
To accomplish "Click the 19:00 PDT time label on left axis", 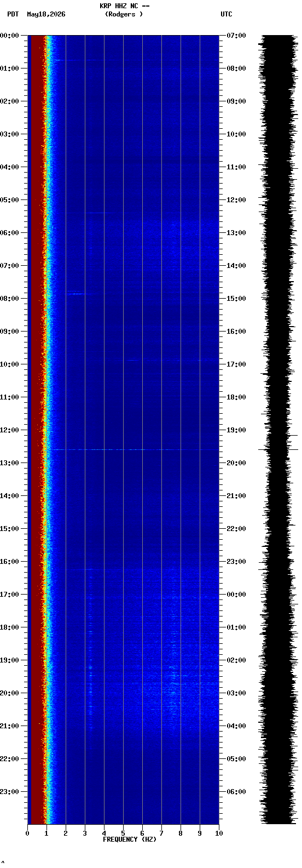I will [10, 660].
